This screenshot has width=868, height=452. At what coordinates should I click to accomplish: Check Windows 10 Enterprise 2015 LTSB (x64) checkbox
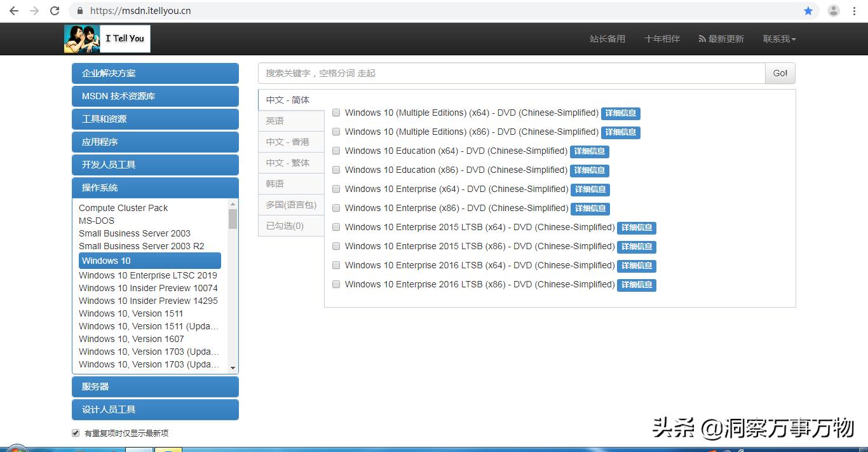click(x=336, y=227)
